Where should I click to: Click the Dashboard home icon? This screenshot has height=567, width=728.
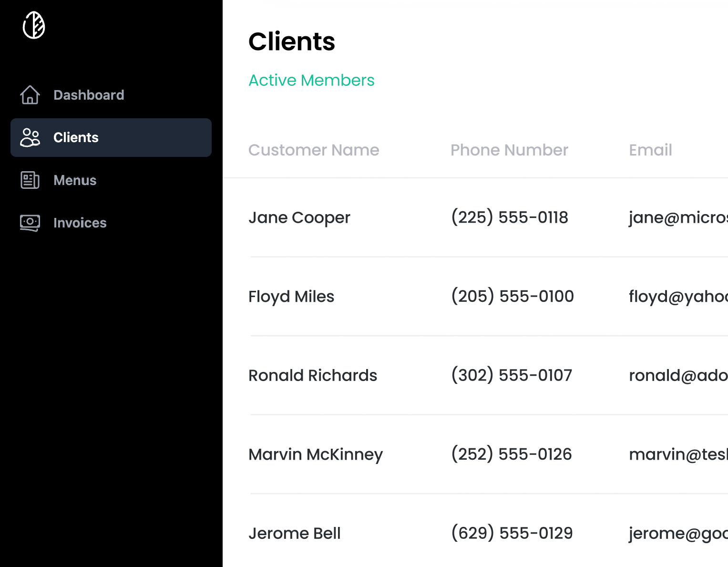click(x=30, y=95)
